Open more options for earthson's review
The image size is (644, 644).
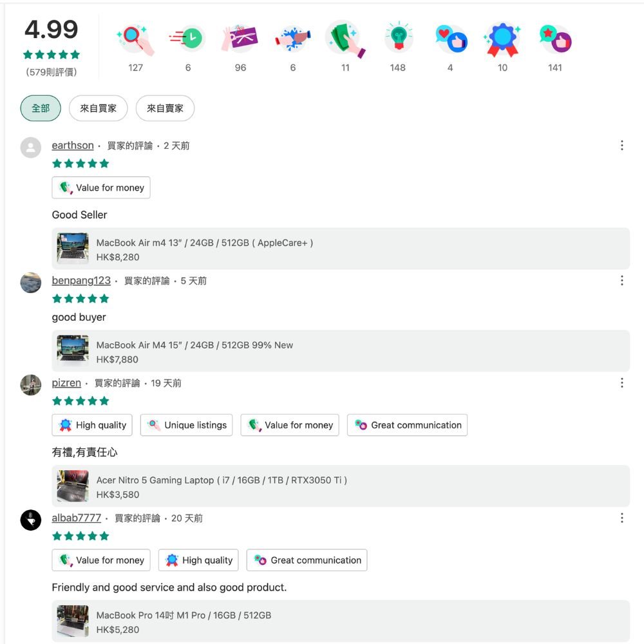tap(621, 146)
